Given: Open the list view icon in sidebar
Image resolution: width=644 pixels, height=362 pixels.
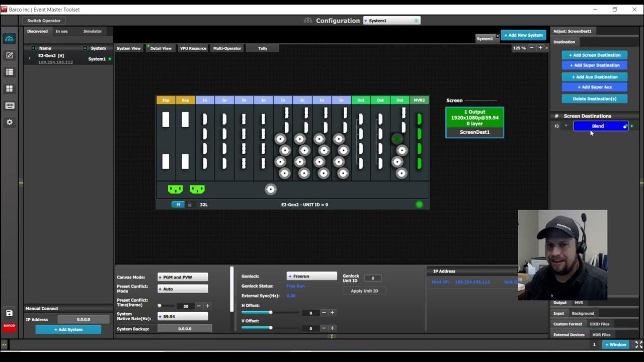Looking at the screenshot, I should [x=9, y=72].
